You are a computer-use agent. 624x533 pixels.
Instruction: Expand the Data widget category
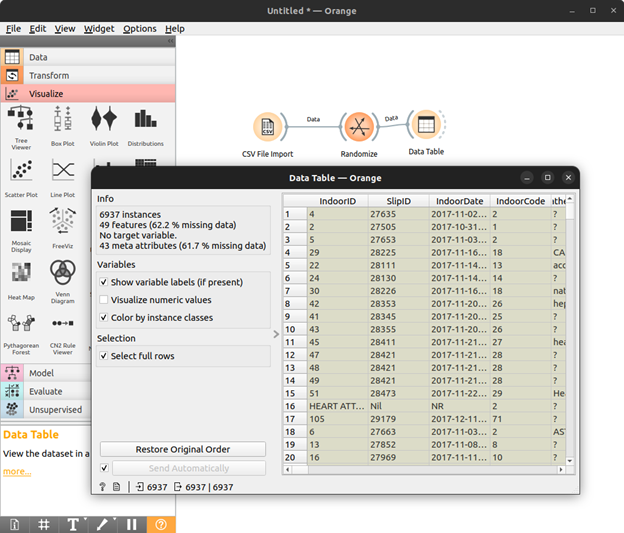click(88, 57)
